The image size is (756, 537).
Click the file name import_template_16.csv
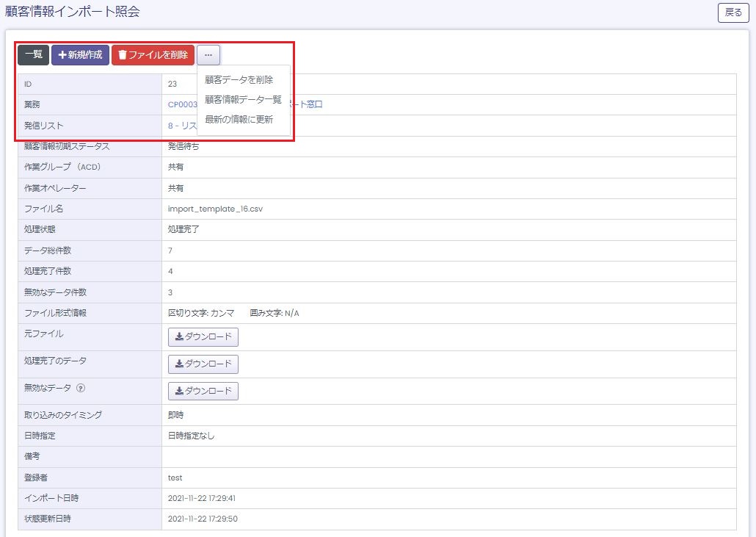click(216, 209)
